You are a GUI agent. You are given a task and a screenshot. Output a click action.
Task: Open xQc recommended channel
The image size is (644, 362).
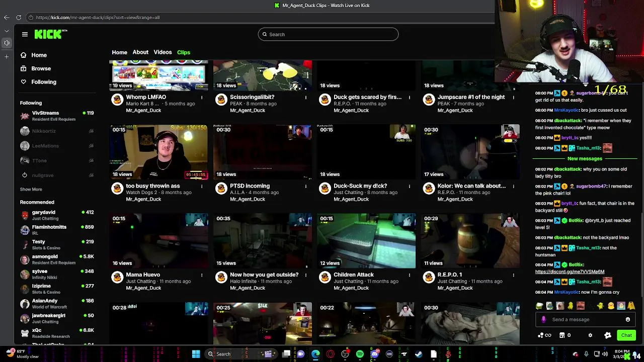pos(57,333)
